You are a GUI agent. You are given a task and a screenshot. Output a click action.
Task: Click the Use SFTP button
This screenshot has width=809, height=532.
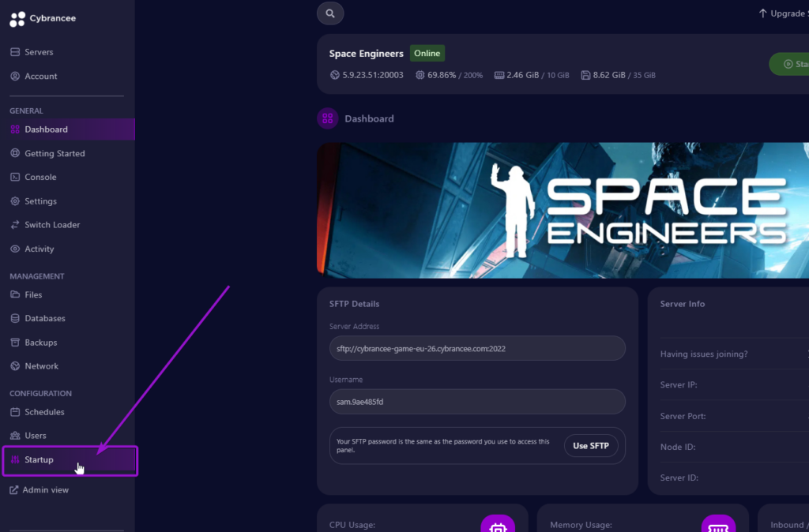point(591,446)
